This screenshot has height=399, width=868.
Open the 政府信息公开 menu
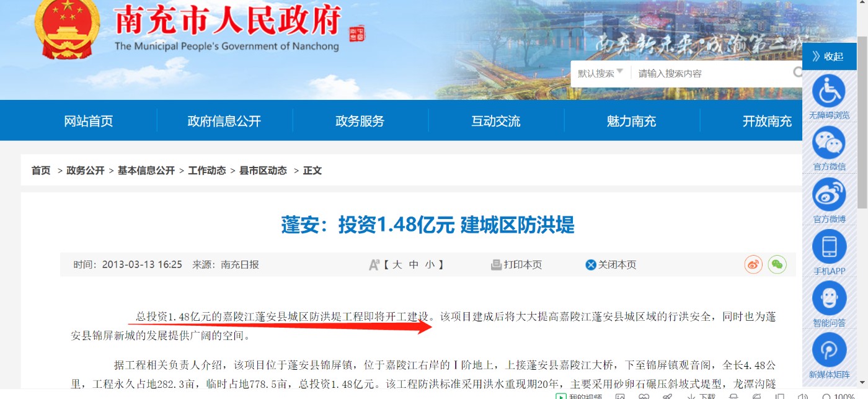pos(224,121)
